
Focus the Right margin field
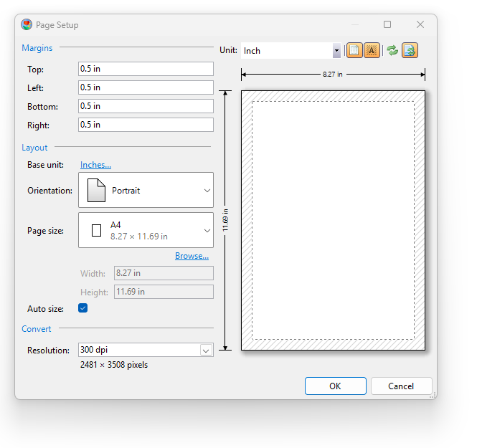click(146, 125)
